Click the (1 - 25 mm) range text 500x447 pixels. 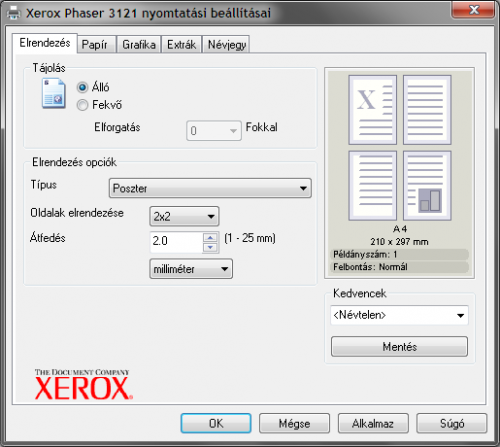[x=250, y=238]
